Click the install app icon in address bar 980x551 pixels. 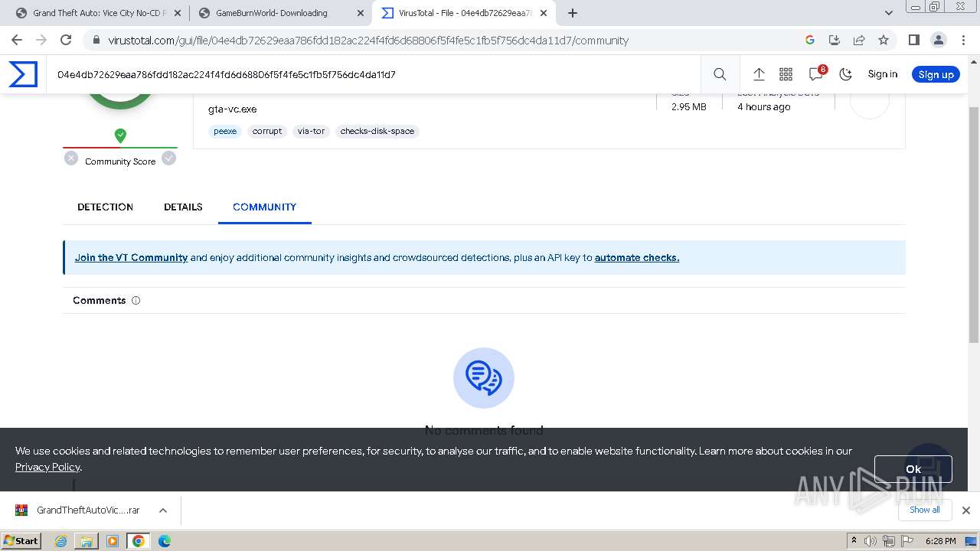click(835, 40)
